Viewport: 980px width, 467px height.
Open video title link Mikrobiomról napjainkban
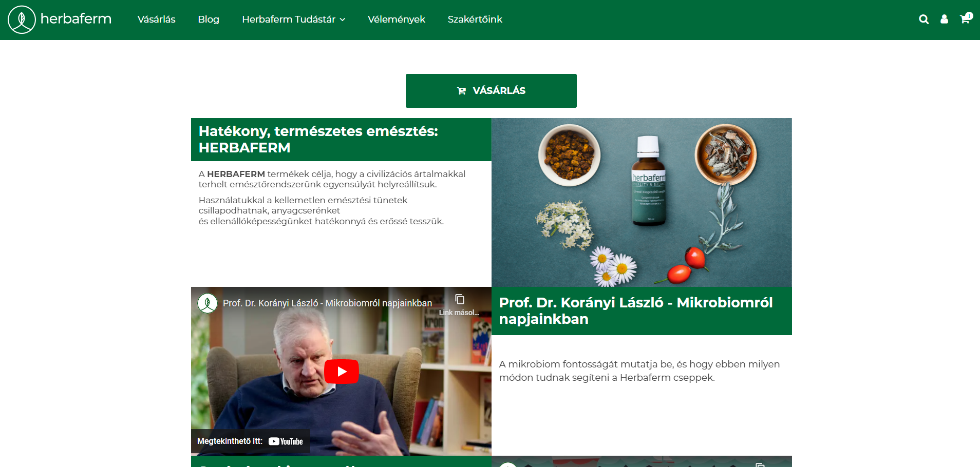(x=327, y=303)
